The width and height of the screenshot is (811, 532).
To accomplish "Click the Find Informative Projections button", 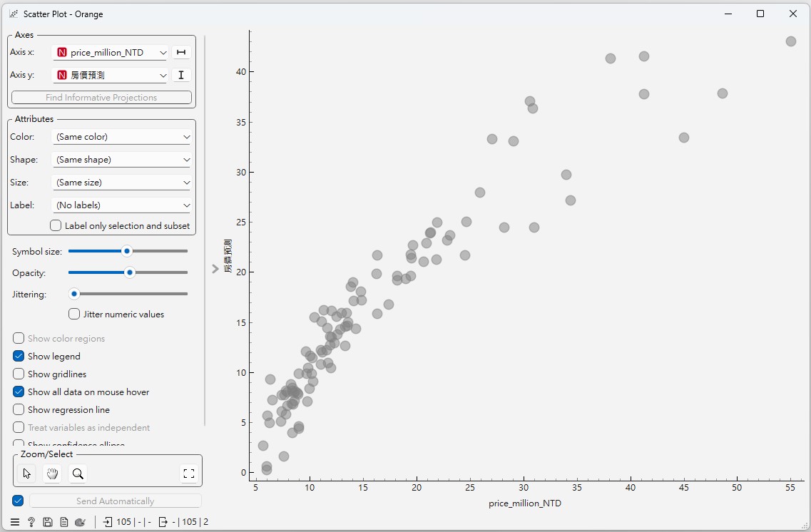I will [101, 98].
